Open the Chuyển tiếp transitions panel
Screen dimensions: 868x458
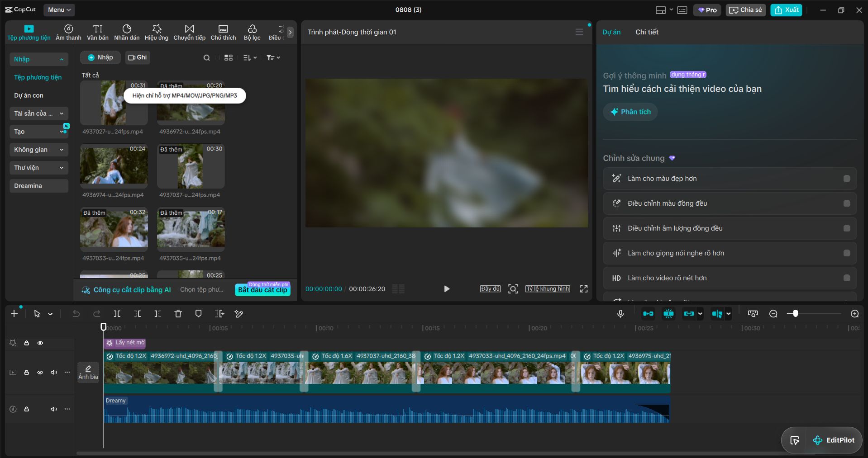189,32
